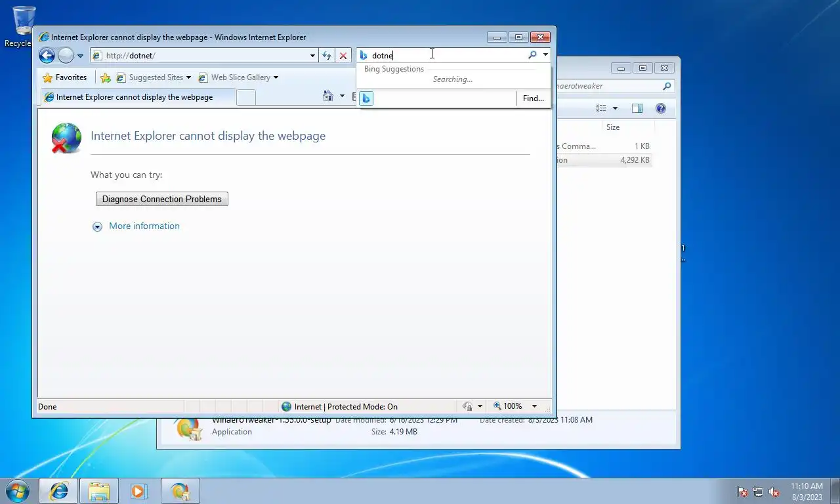The image size is (840, 504).
Task: Click Diagnose Connection Problems button
Action: 162,199
